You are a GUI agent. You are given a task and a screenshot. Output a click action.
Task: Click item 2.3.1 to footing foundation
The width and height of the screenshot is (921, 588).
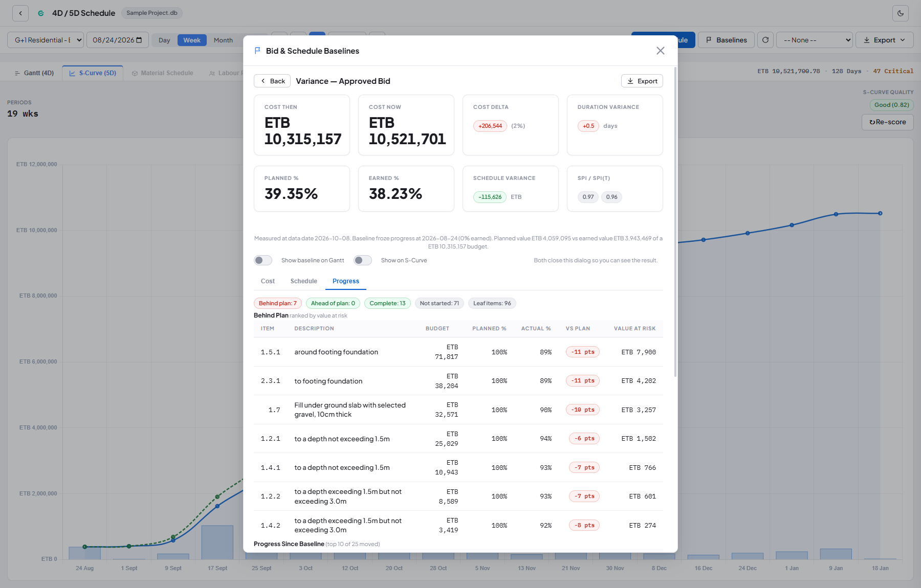458,381
